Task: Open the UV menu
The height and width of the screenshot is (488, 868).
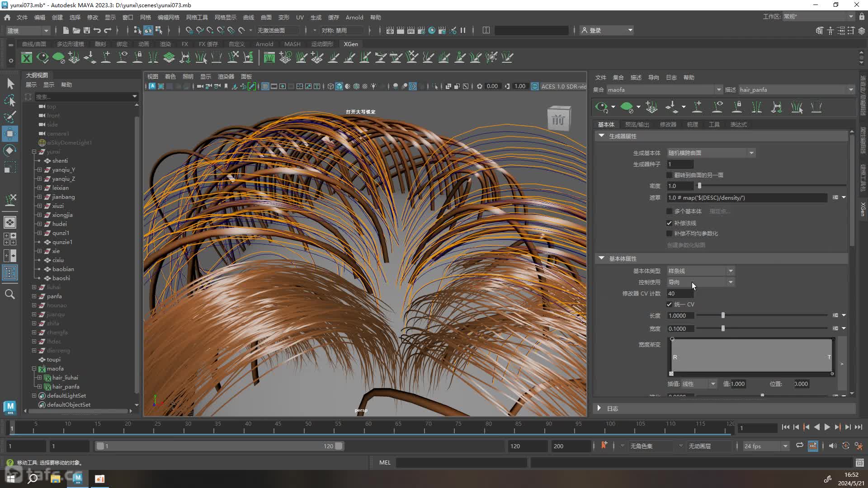Action: coord(300,17)
